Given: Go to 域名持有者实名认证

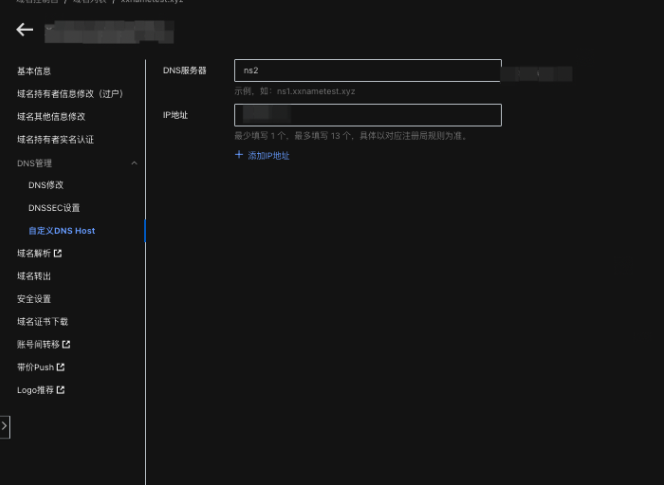Looking at the screenshot, I should (x=55, y=140).
